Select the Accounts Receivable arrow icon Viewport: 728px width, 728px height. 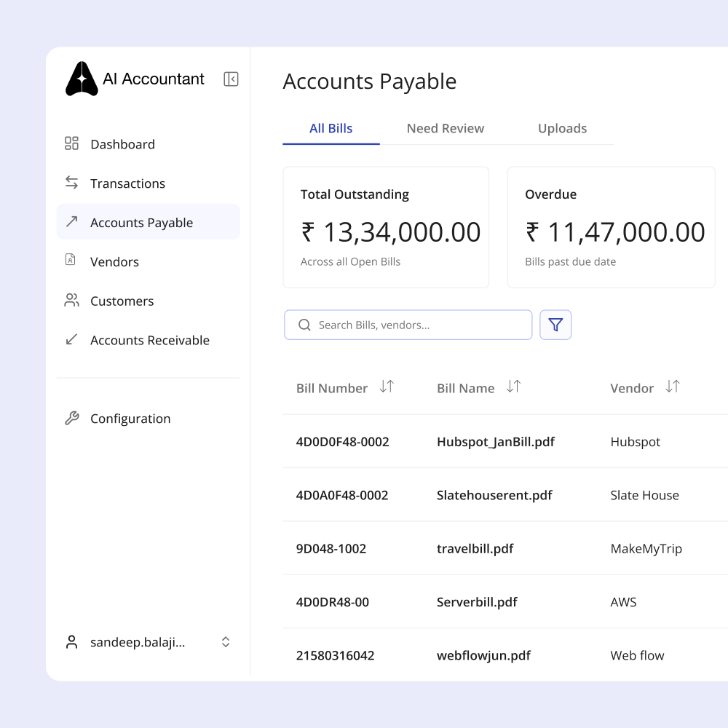(71, 340)
